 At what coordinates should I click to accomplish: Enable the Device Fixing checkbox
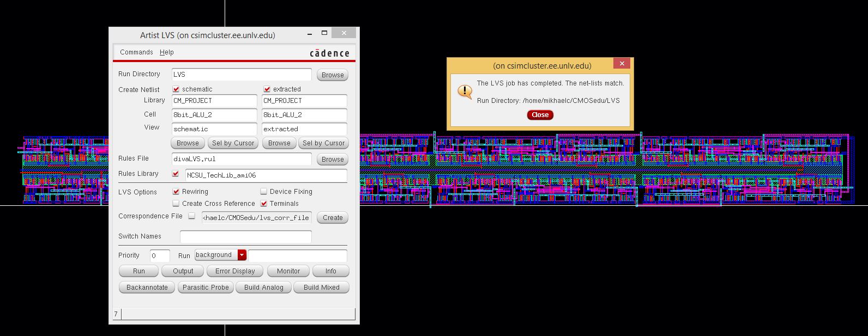click(264, 192)
